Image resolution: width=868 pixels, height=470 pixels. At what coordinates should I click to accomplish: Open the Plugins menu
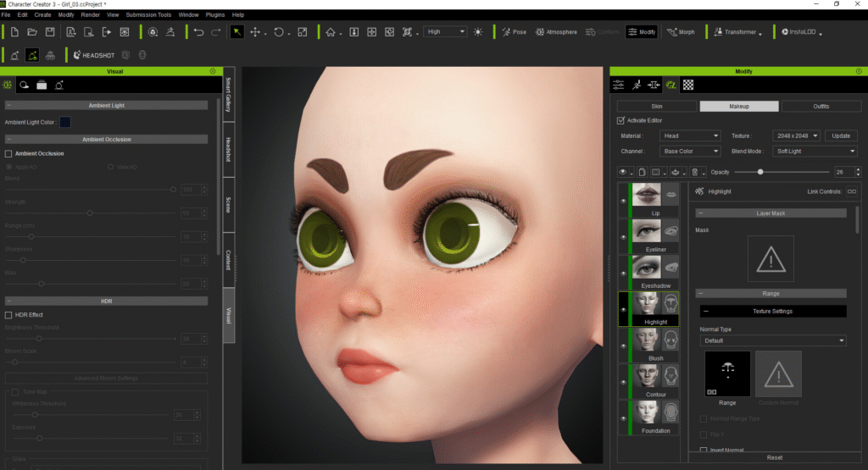click(x=215, y=14)
